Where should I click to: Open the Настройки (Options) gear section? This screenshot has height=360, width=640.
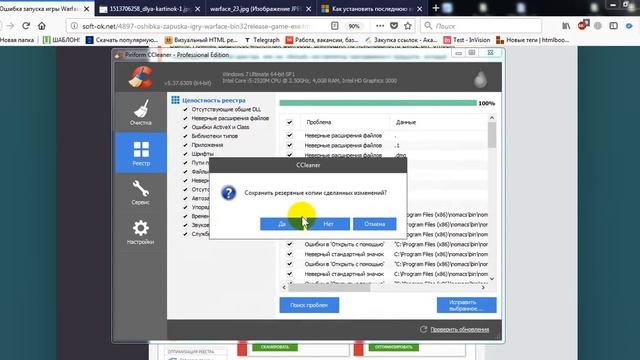(x=141, y=232)
